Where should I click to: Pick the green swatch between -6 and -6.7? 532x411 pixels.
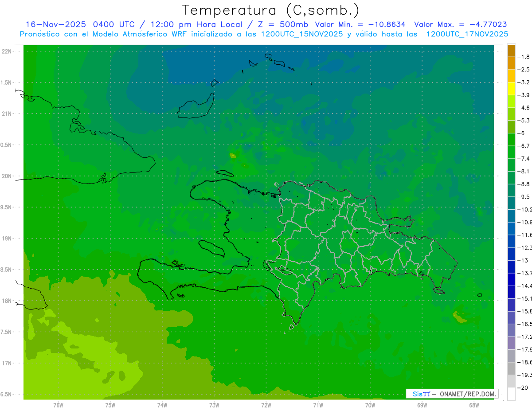511,140
